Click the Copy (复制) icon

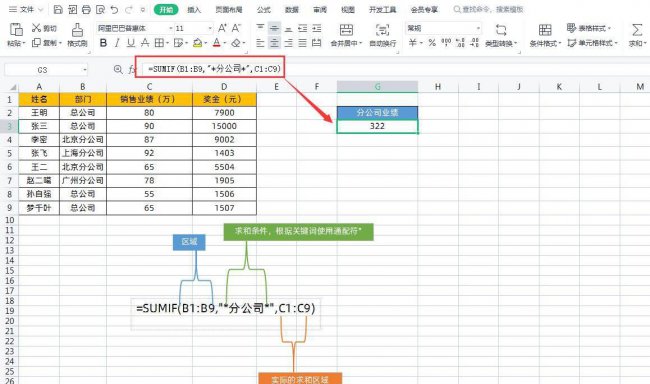36,43
